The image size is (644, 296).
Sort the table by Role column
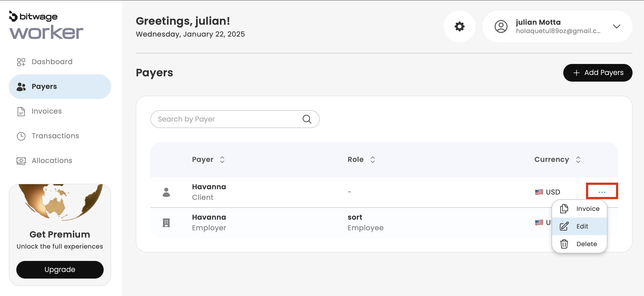pyautogui.click(x=373, y=159)
